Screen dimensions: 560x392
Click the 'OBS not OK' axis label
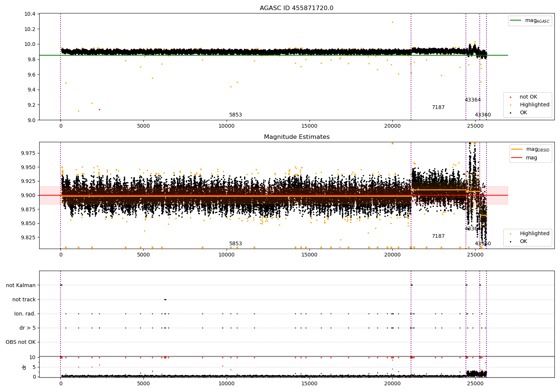(21, 342)
